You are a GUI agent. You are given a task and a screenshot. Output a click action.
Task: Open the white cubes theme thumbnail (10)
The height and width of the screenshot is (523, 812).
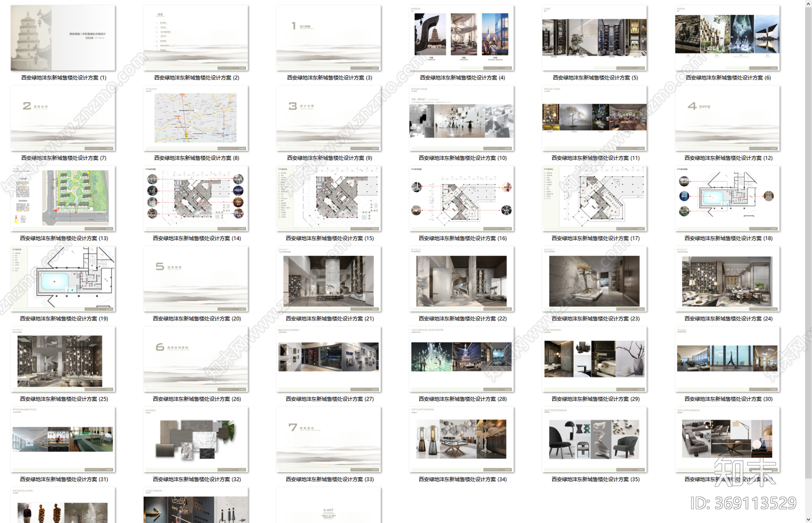coord(462,118)
